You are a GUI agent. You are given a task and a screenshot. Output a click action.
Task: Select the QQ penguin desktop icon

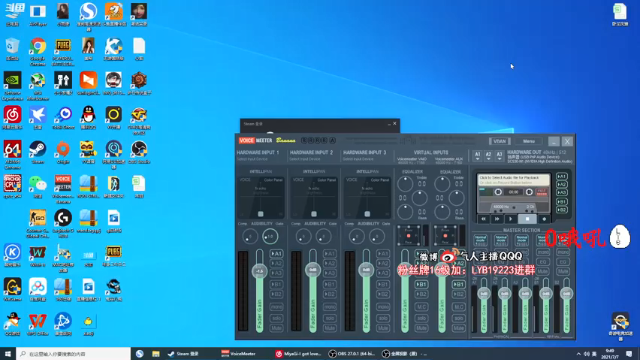point(88,118)
